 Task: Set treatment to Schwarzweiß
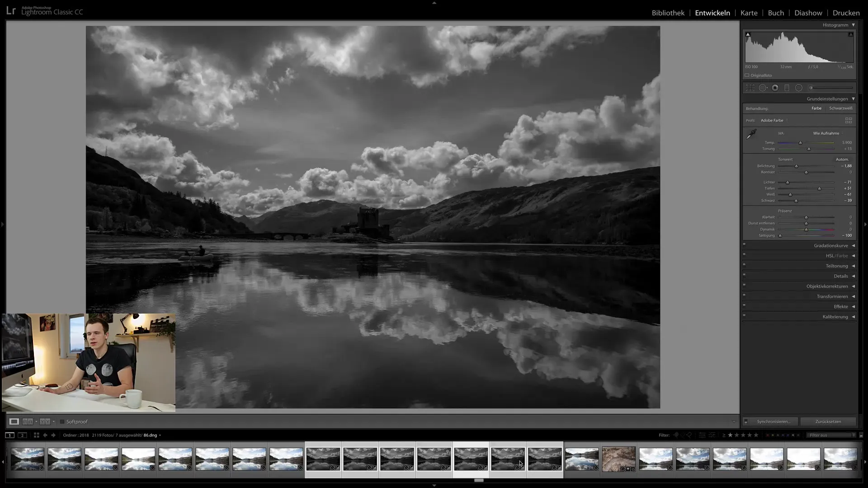pos(841,108)
